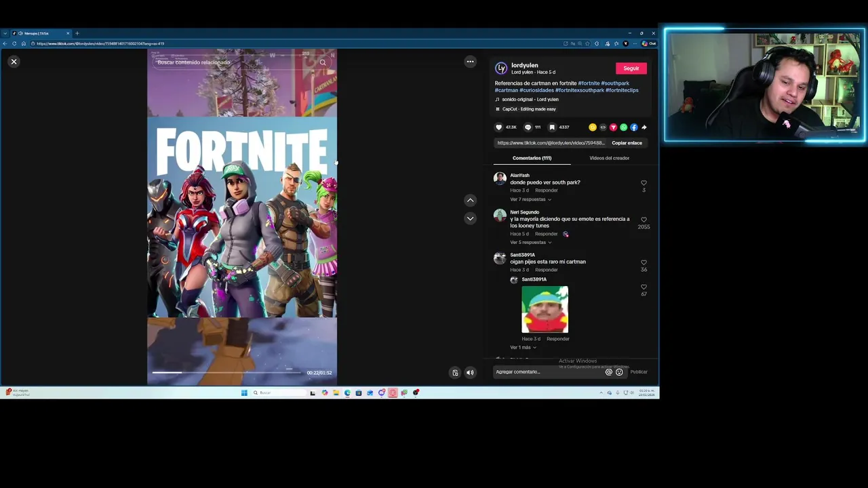Like Santi3891A's comment 'oigan pijes'
The image size is (868, 488).
pyautogui.click(x=644, y=262)
